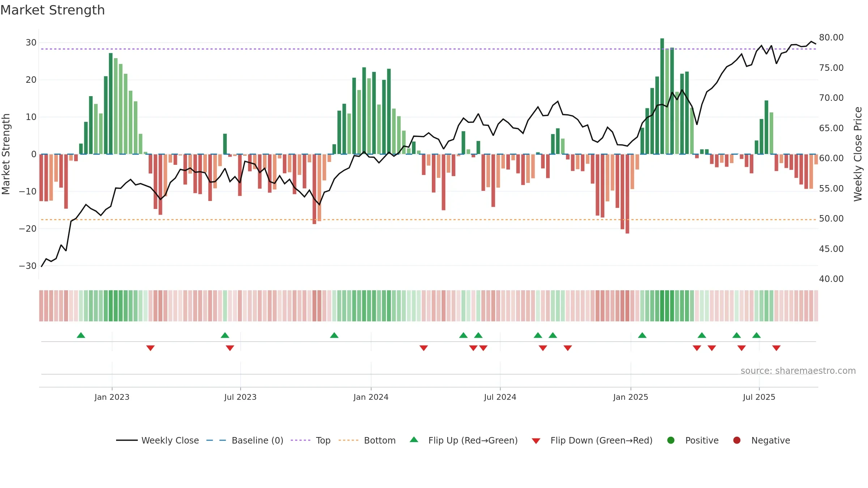Click the Jan 2025 x-axis label
868x488 pixels.
(x=631, y=397)
